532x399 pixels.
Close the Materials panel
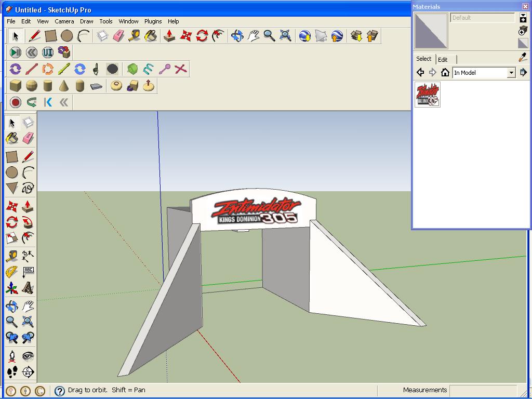(525, 6)
